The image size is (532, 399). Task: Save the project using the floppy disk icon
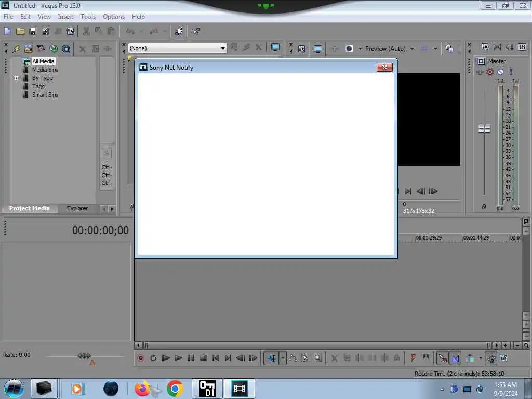coord(33,31)
